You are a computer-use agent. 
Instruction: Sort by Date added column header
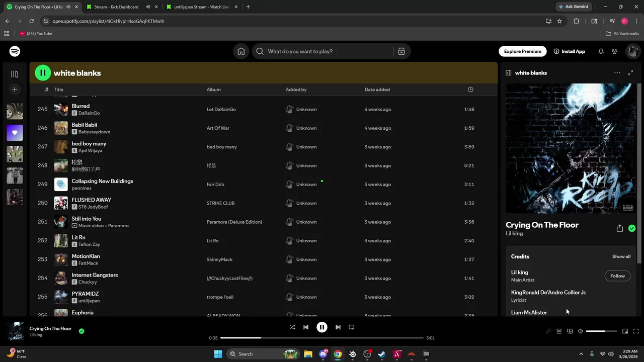click(377, 89)
